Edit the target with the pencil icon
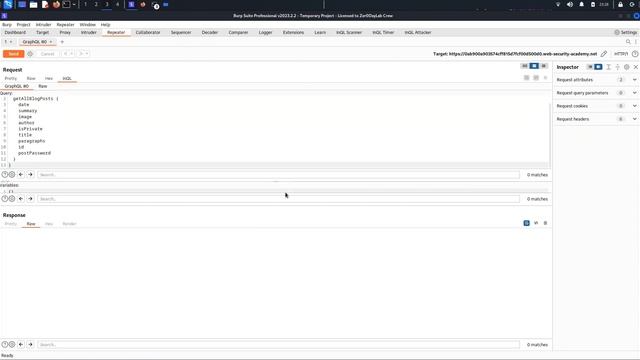 (x=604, y=54)
